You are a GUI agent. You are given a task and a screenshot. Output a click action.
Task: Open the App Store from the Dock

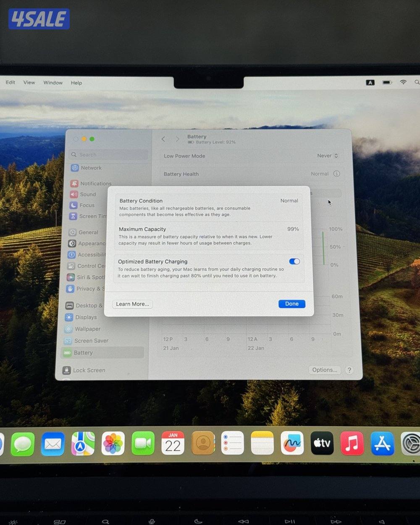[382, 444]
